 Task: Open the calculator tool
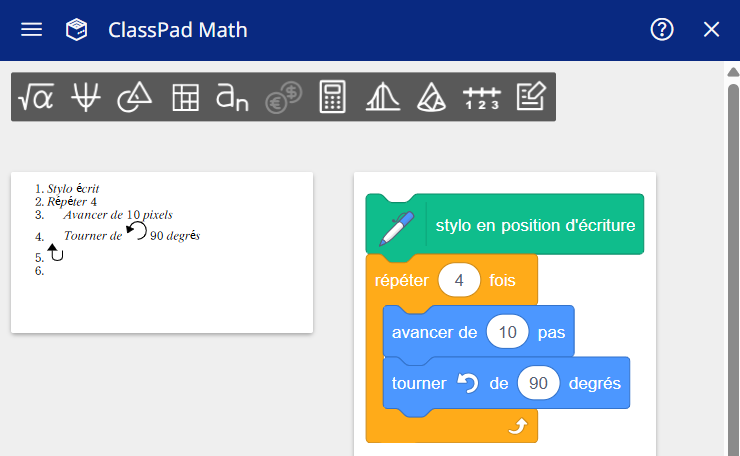pos(333,97)
